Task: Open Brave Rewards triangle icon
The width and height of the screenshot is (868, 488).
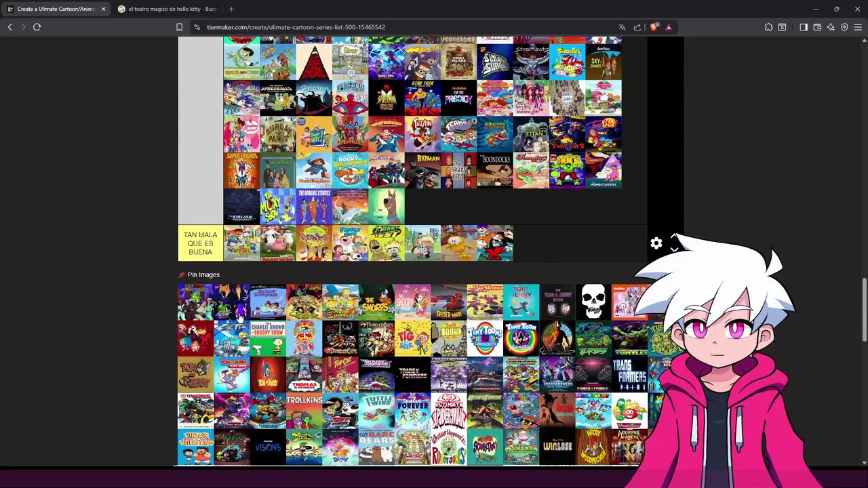Action: (x=669, y=27)
